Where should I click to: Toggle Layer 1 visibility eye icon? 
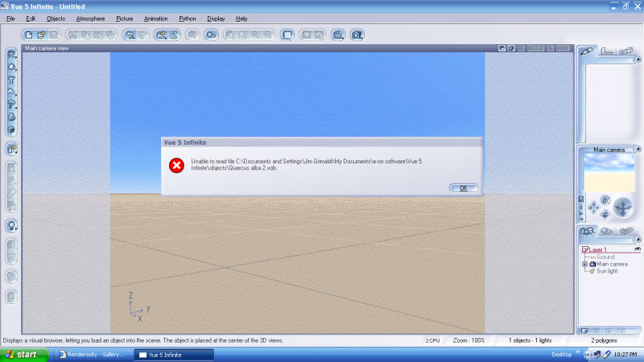click(x=638, y=249)
